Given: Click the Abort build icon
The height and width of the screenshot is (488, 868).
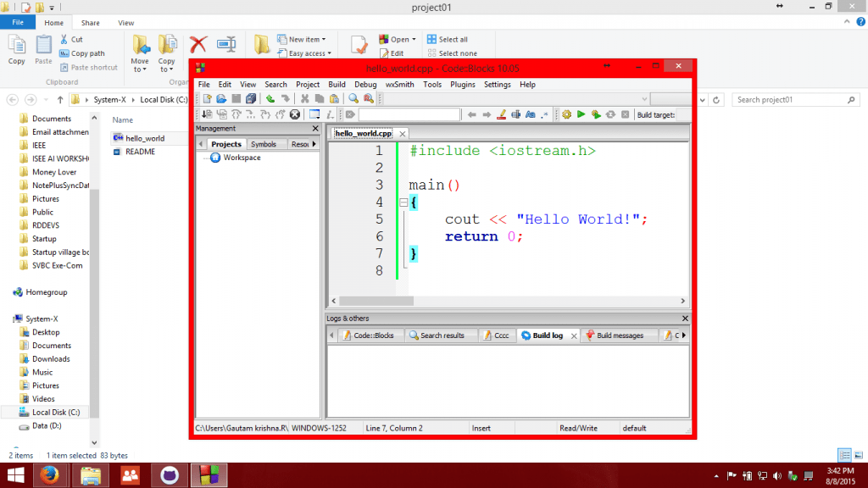Looking at the screenshot, I should pos(626,114).
